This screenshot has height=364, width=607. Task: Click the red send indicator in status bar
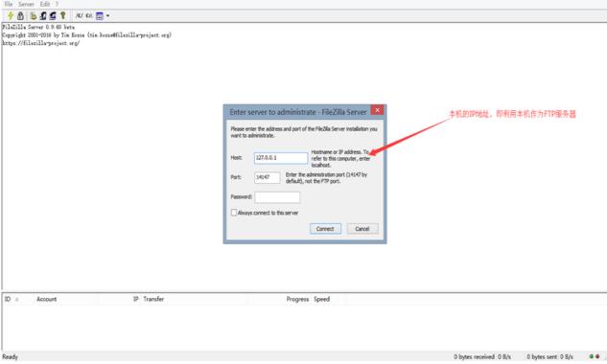coord(597,356)
